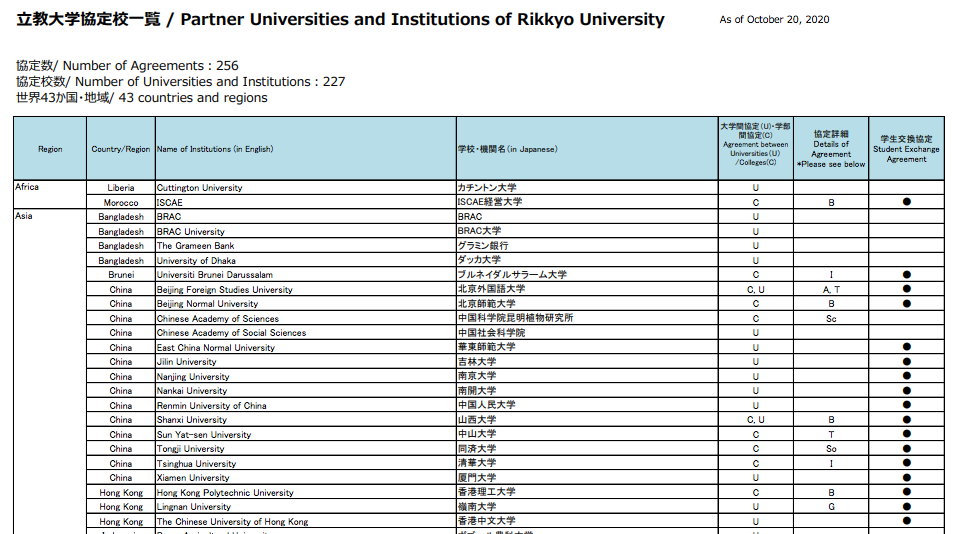Viewport: 960px width, 534px height.
Task: Click 'Shanxi University' cell
Action: point(306,419)
